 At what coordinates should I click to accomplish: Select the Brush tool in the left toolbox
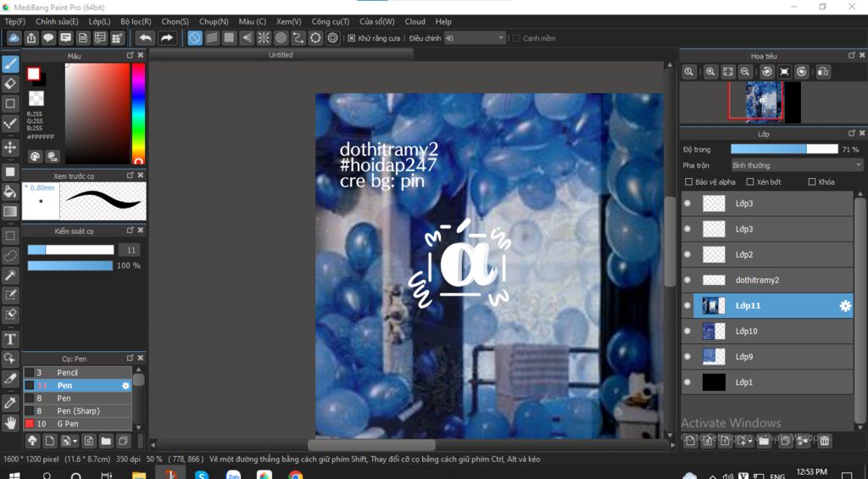coord(10,64)
